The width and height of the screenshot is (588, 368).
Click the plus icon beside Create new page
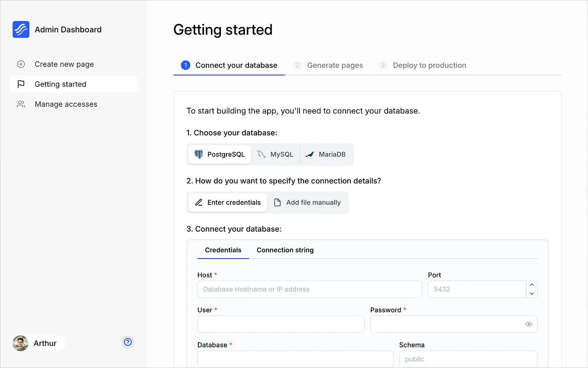coord(21,64)
